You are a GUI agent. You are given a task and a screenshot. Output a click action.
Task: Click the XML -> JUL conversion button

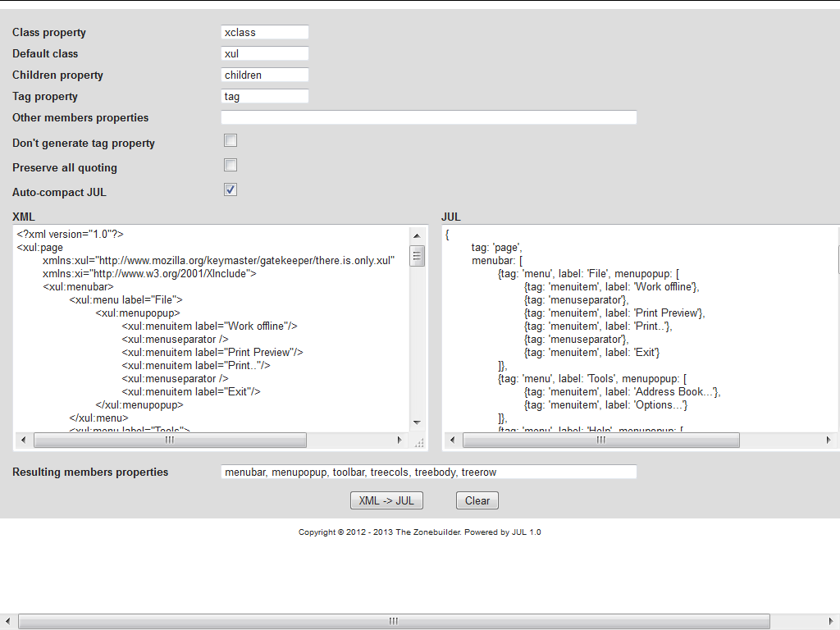(386, 500)
